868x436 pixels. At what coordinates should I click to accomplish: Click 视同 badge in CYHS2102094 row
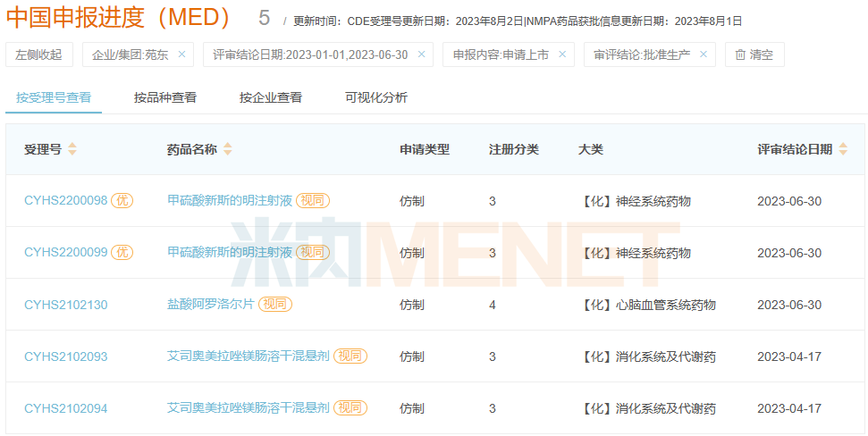[x=350, y=408]
